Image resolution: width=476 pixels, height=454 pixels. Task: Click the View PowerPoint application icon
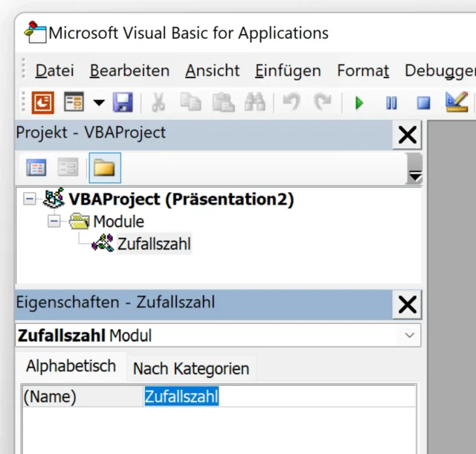(43, 102)
